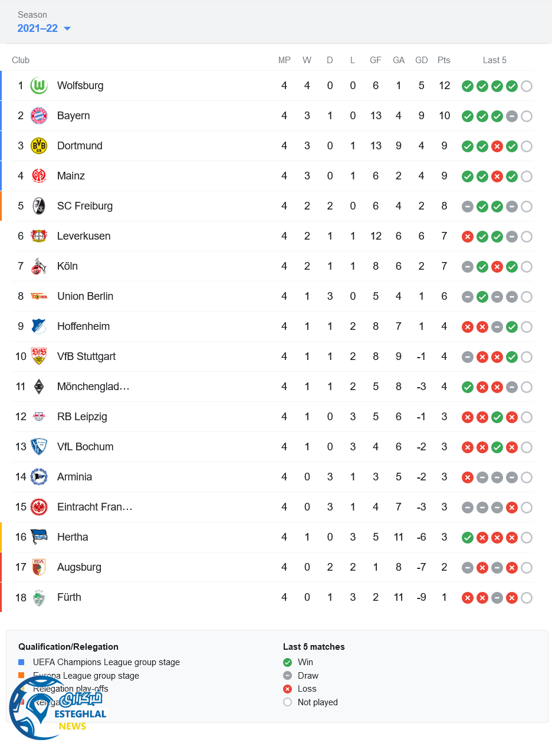Screen dimensions: 552x756
Task: Click the RB Leipzig logo
Action: pos(39,417)
